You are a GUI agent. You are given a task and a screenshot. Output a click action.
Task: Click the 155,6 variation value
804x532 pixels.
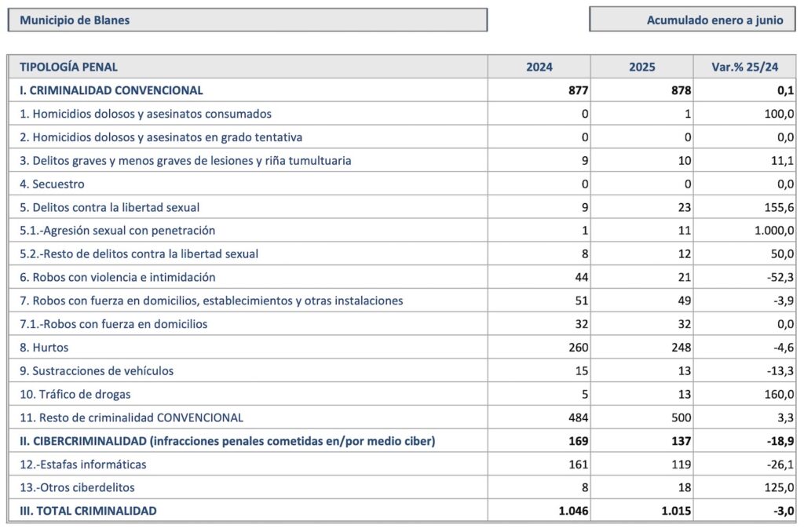click(780, 208)
